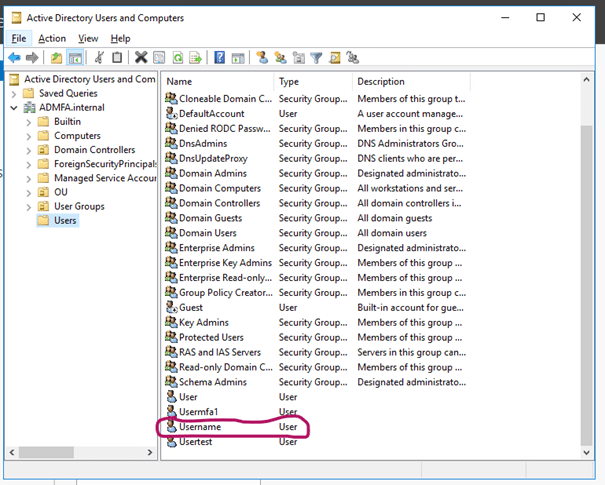Toggle the Show/Hide Console Tree button
Image resolution: width=605 pixels, height=485 pixels.
pyautogui.click(x=75, y=58)
